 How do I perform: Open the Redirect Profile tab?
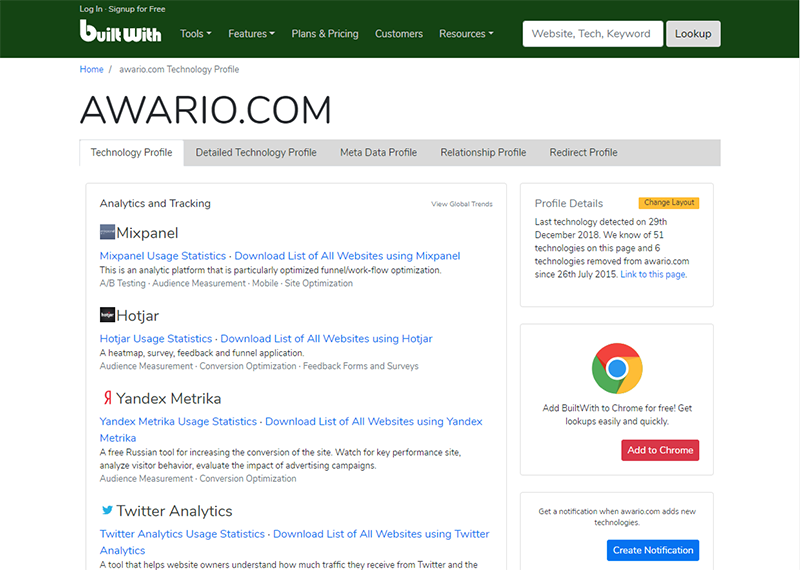(584, 153)
